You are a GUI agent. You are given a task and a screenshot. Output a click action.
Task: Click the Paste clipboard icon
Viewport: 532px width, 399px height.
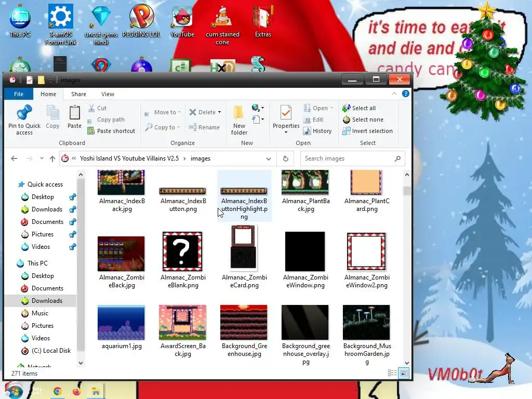coord(74,117)
